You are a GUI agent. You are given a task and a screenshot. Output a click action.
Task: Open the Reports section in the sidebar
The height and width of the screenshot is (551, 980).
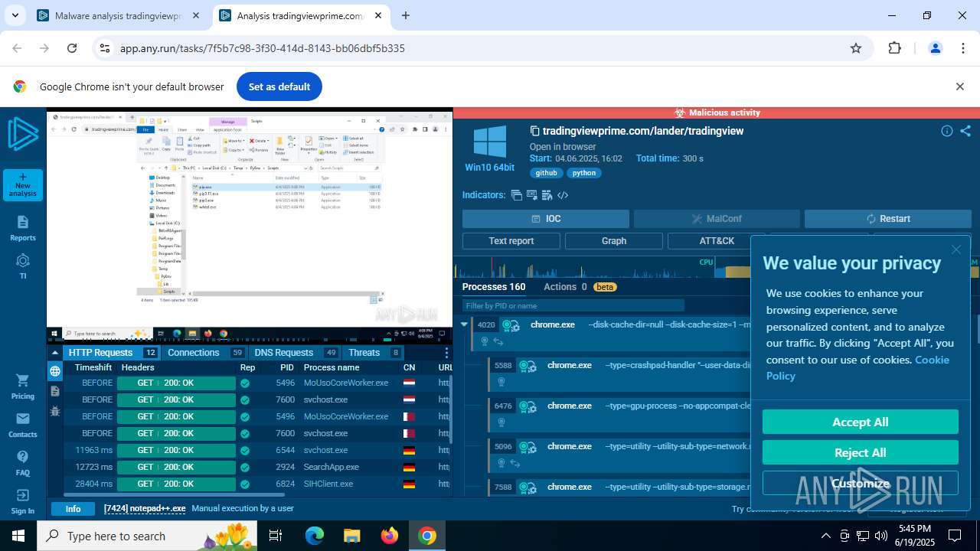click(x=23, y=228)
